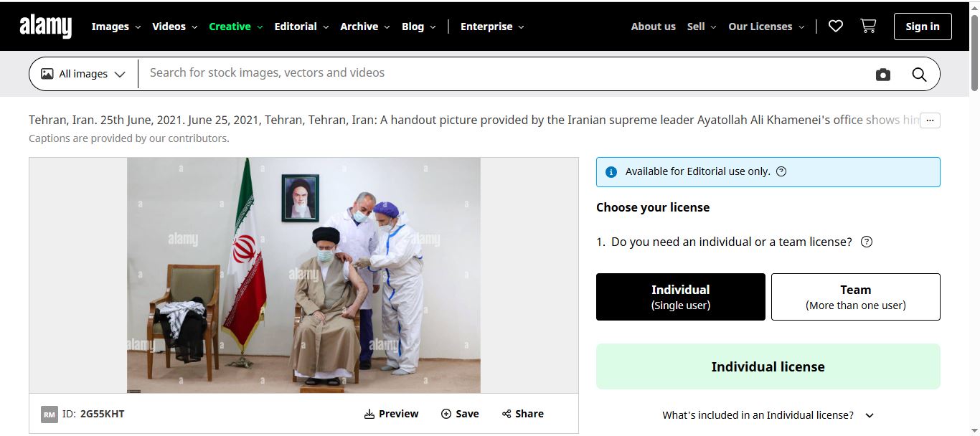980x436 pixels.
Task: Click the editorial use help icon
Action: [x=781, y=171]
